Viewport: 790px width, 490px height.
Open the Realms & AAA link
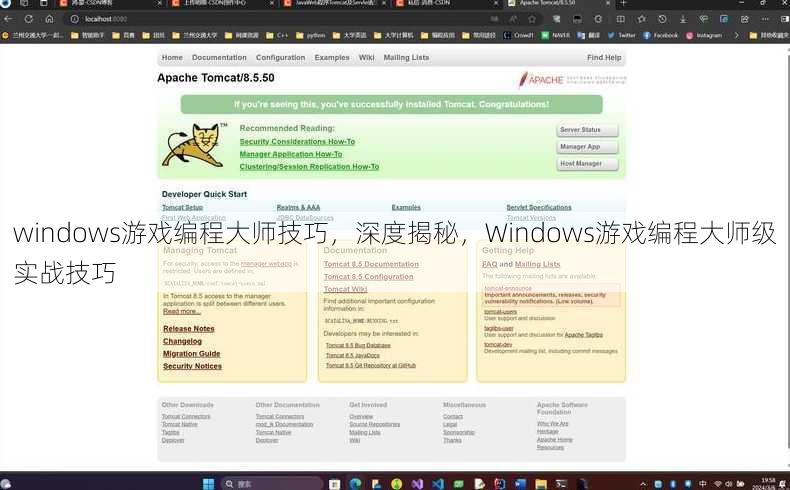coord(298,207)
